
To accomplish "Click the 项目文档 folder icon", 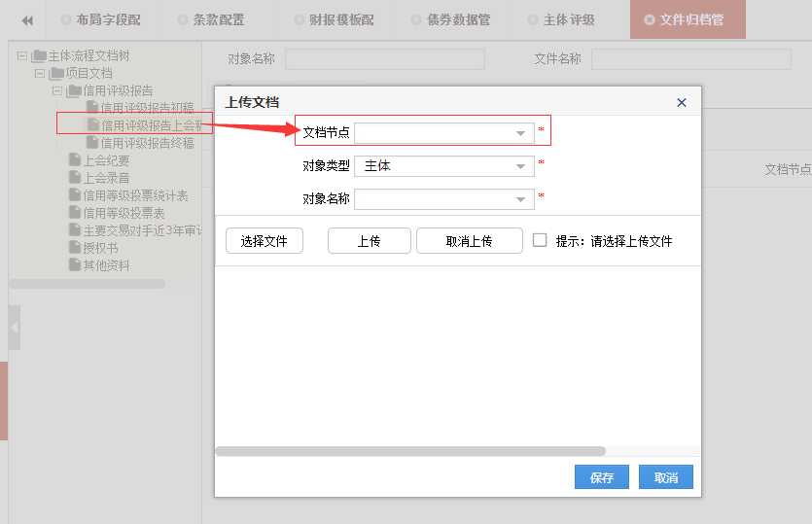I will click(56, 73).
